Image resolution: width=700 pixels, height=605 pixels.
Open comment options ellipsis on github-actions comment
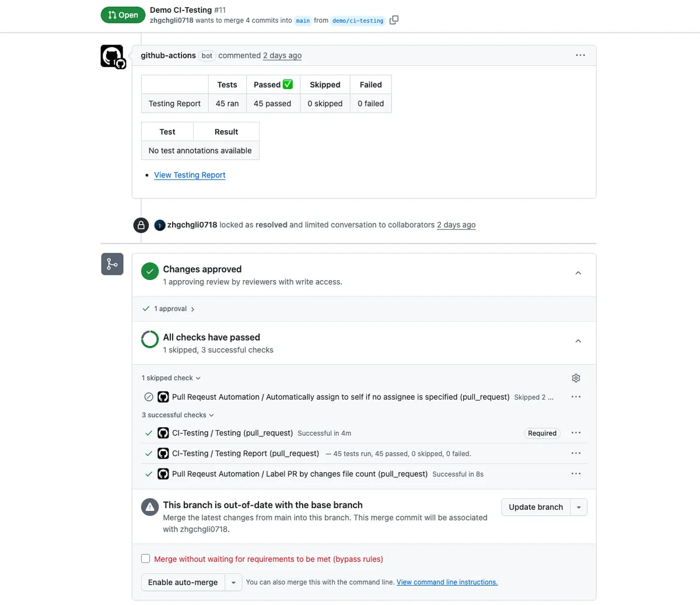coord(580,55)
